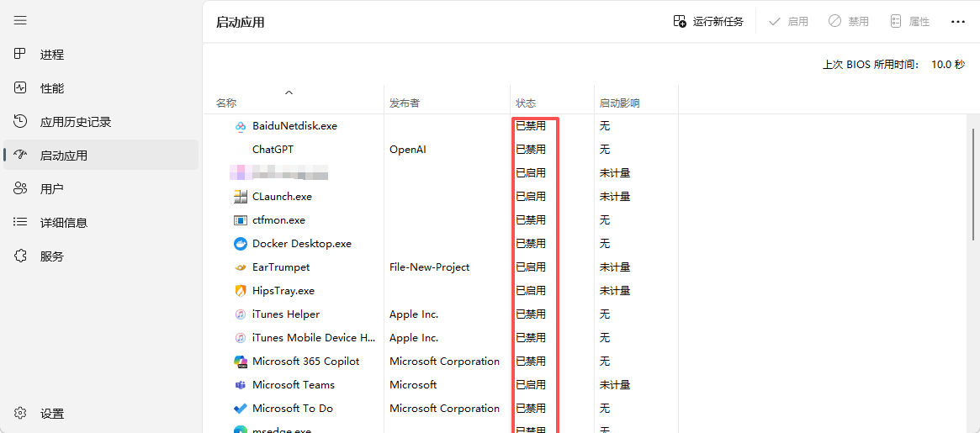The width and height of the screenshot is (980, 433).
Task: Click the BaiduNetdisk.exe app icon
Action: pyautogui.click(x=241, y=126)
